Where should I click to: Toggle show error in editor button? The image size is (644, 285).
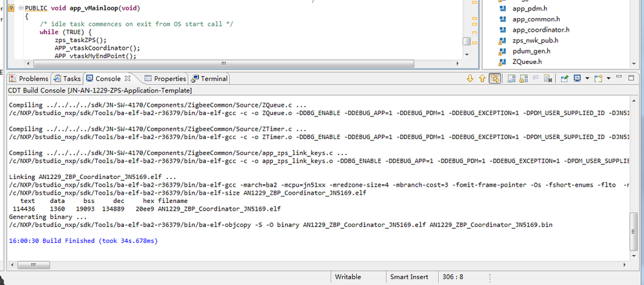pos(495,78)
